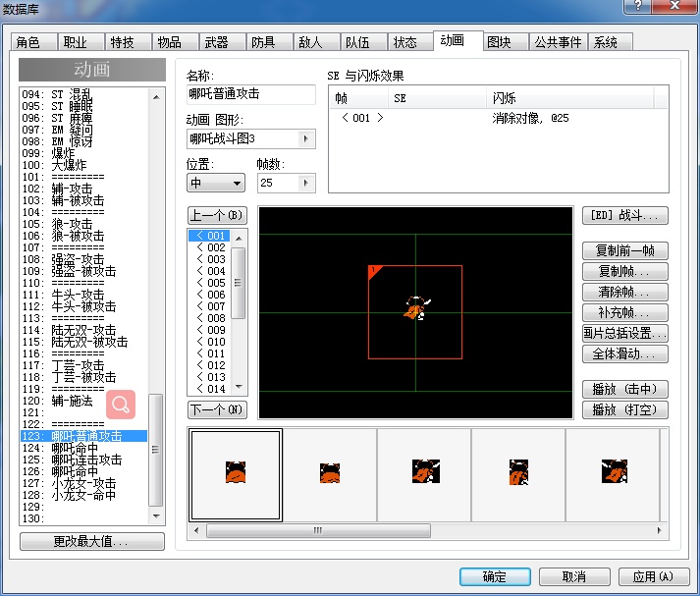
Task: Select frame 002 in the frame list
Action: click(x=211, y=247)
